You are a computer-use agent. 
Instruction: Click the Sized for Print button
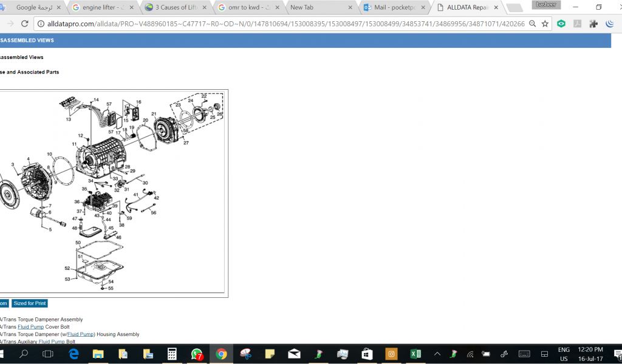(x=29, y=303)
